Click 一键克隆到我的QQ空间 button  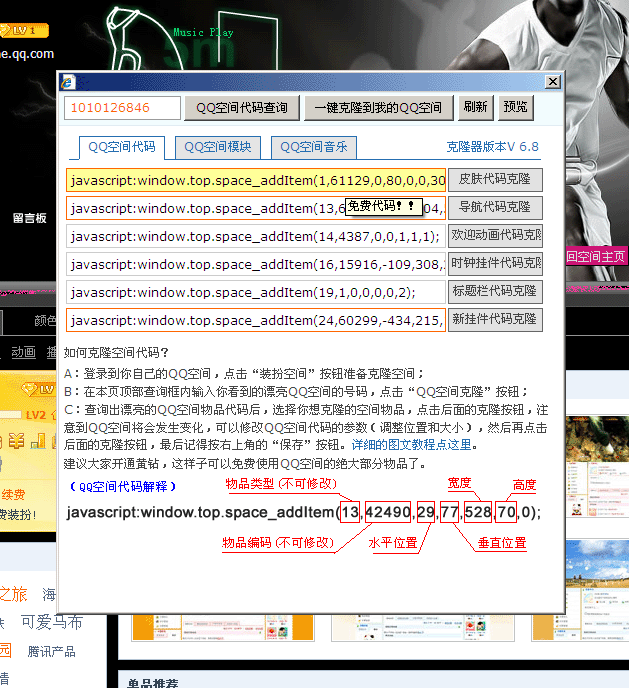click(x=378, y=108)
